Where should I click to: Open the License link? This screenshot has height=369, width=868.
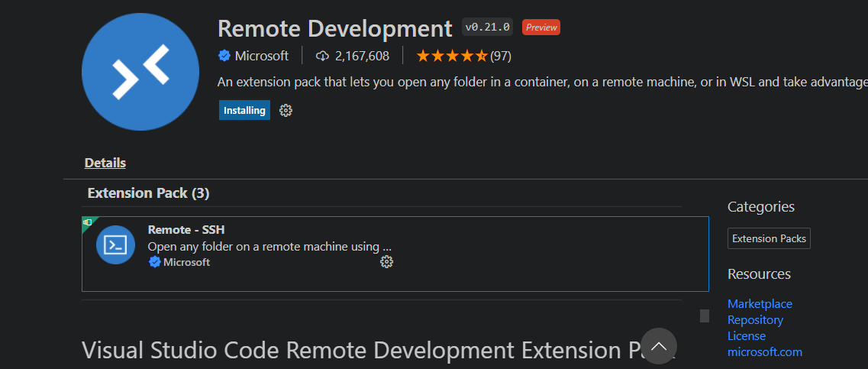tap(746, 335)
